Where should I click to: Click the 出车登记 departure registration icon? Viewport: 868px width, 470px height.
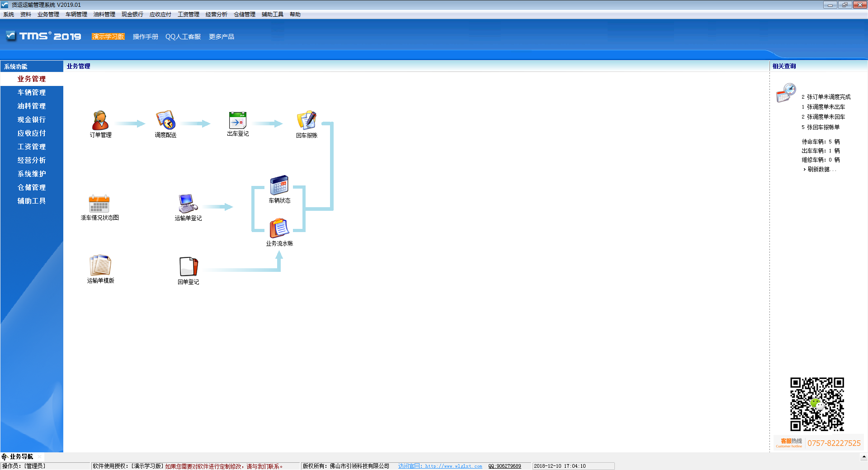click(x=238, y=120)
